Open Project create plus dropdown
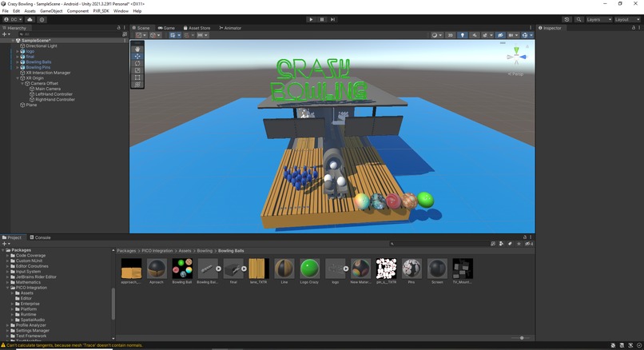644x350 pixels. pos(6,244)
